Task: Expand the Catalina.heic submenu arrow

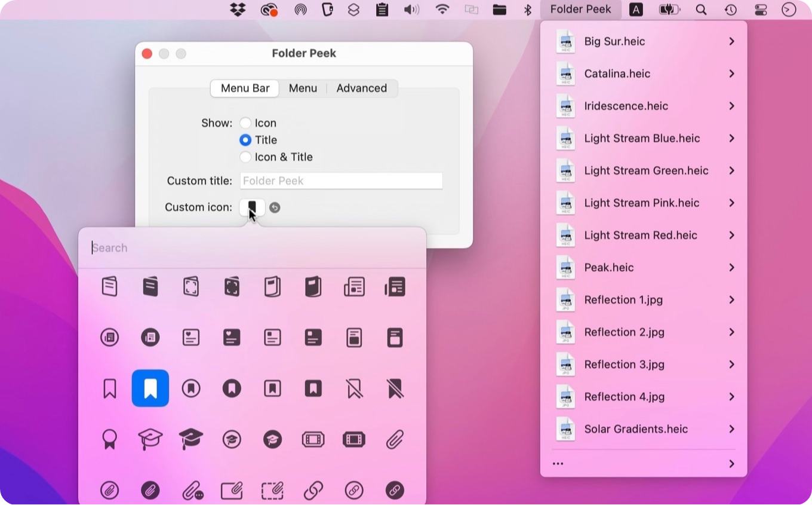Action: coord(731,74)
